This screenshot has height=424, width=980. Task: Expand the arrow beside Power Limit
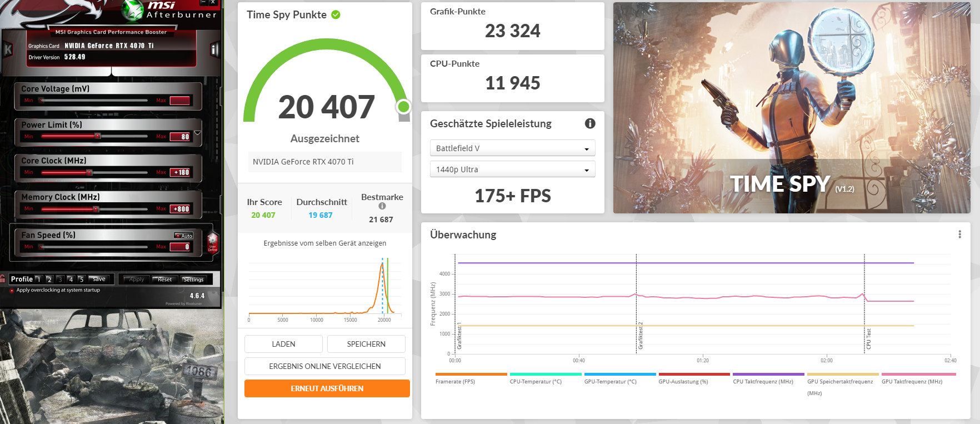pos(197,133)
